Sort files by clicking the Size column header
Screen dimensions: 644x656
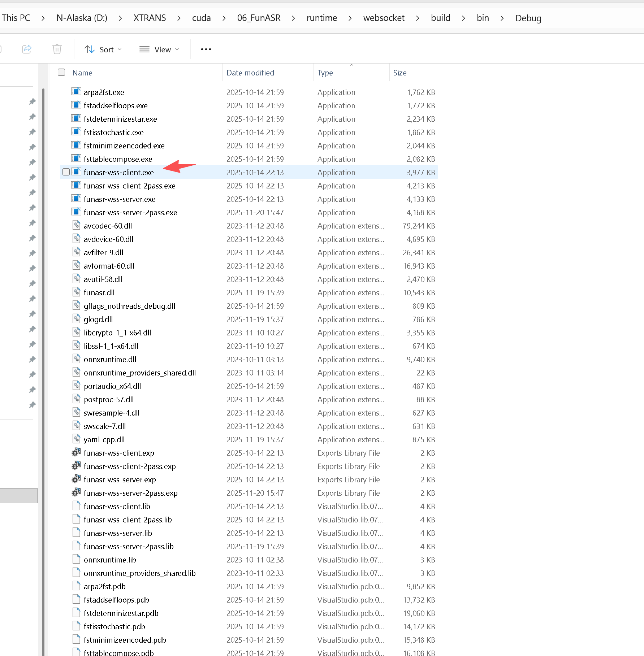pyautogui.click(x=400, y=72)
